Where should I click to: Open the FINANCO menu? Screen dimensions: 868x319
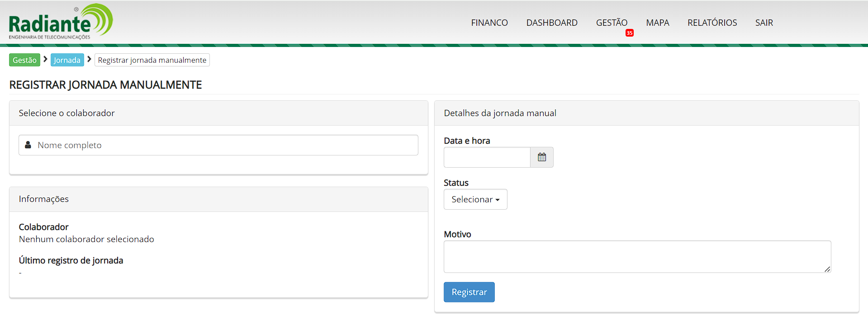point(489,23)
